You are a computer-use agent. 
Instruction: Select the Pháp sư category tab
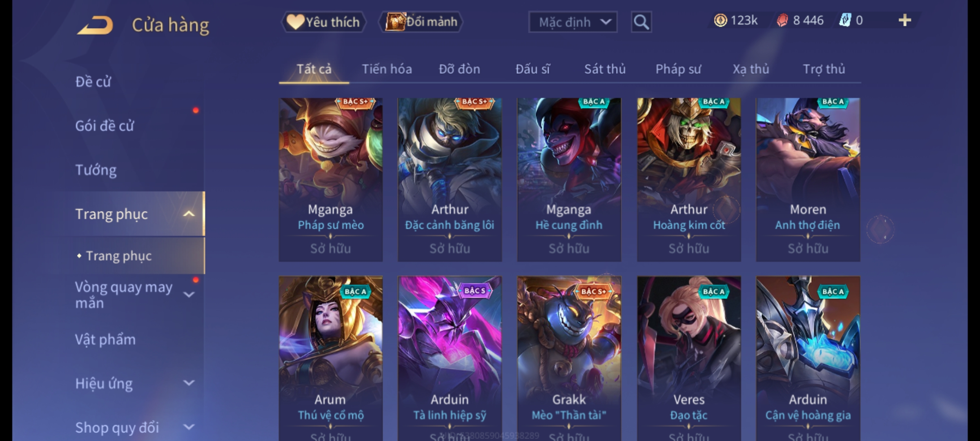[678, 69]
